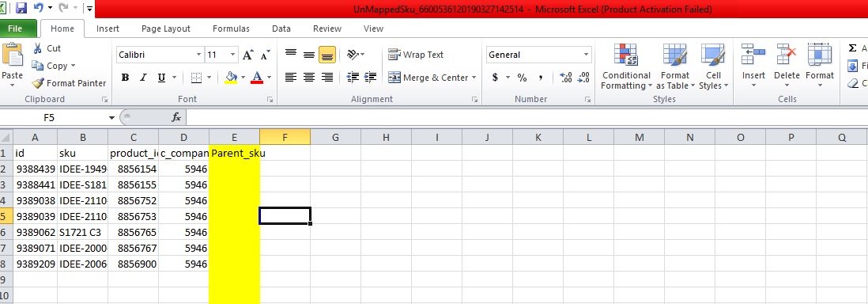This screenshot has width=868, height=304.
Task: Expand the Name Box dropdown arrow
Action: (111, 118)
